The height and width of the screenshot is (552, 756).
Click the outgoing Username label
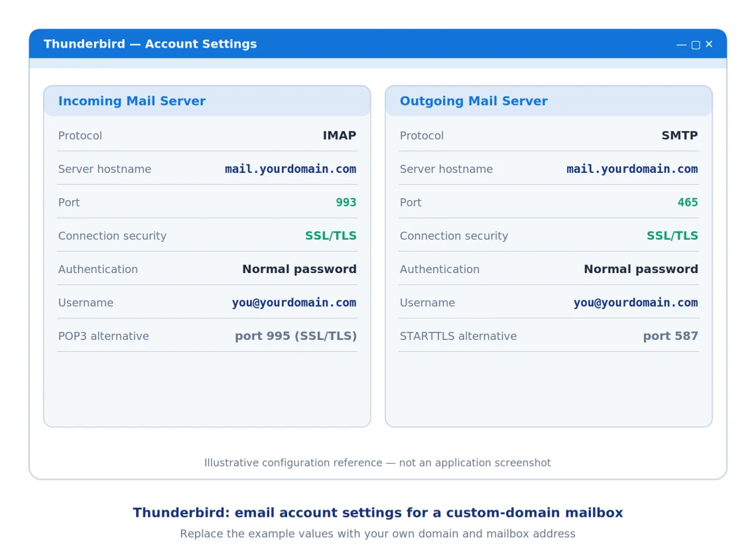click(427, 302)
